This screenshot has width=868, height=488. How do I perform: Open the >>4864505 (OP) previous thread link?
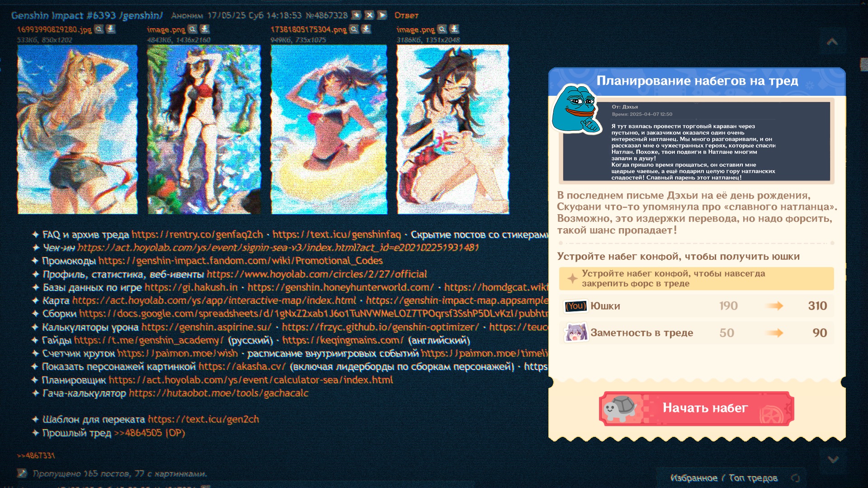150,433
